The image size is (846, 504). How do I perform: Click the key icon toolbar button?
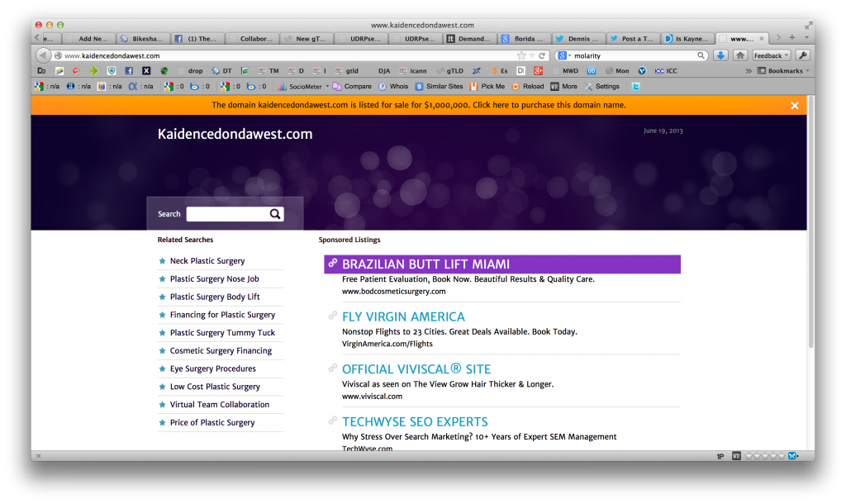pos(803,55)
